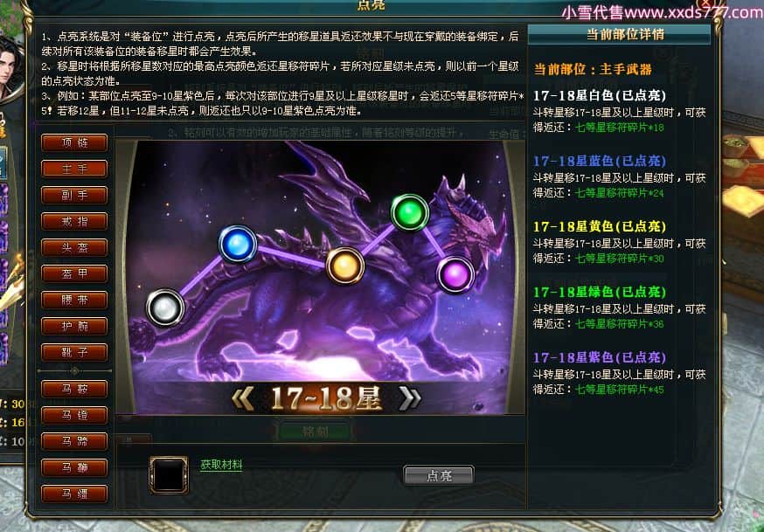Click the purple orb node
This screenshot has width=764, height=532.
(455, 275)
